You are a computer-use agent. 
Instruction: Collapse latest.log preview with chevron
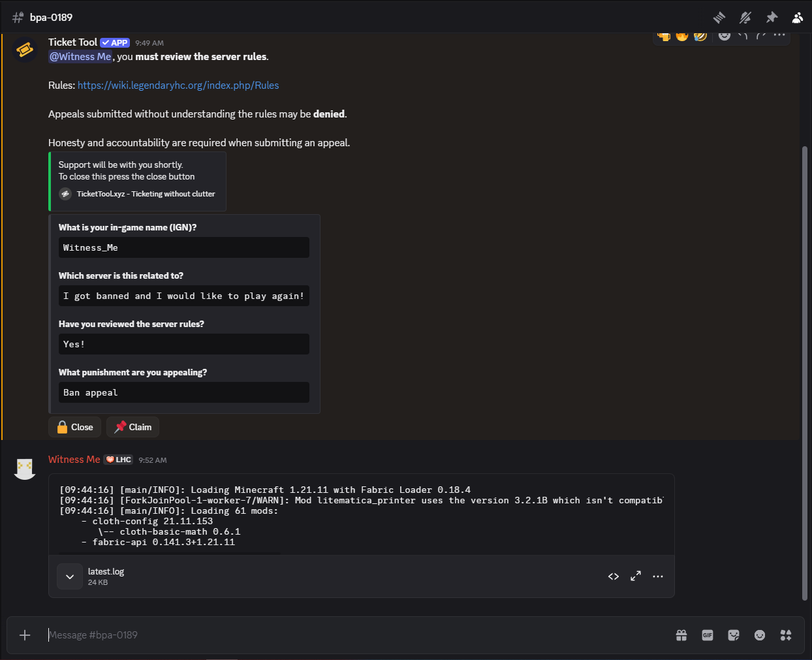tap(70, 576)
